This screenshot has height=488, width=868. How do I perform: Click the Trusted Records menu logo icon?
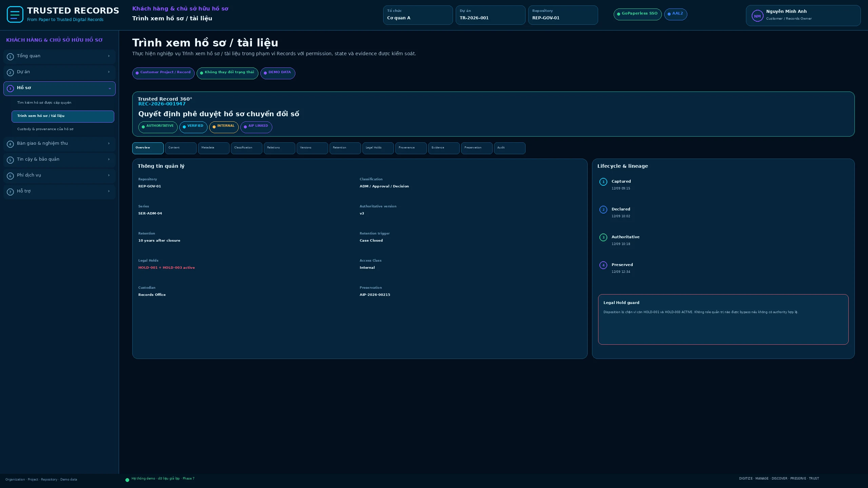(15, 15)
